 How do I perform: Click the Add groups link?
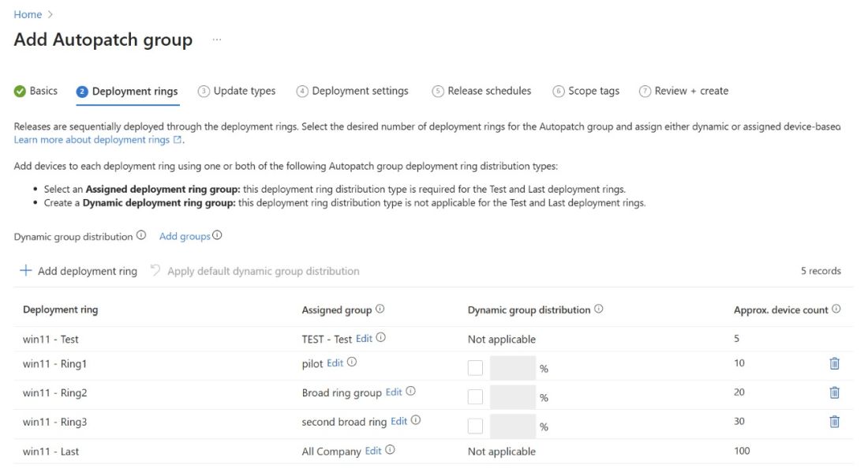coord(185,237)
